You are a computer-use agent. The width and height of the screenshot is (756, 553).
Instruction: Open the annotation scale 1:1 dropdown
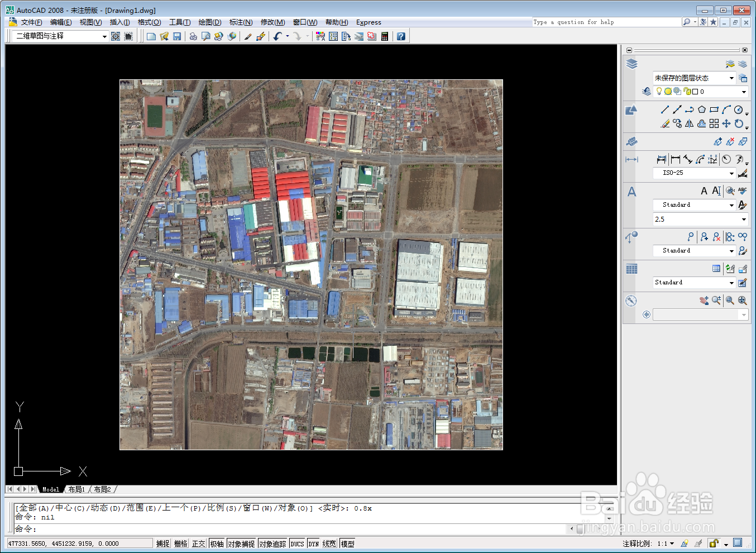[666, 544]
